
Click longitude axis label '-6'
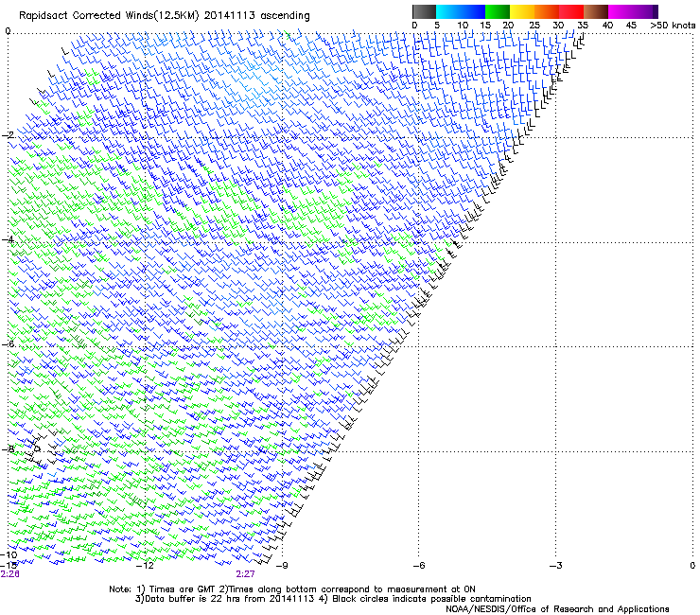(x=419, y=566)
